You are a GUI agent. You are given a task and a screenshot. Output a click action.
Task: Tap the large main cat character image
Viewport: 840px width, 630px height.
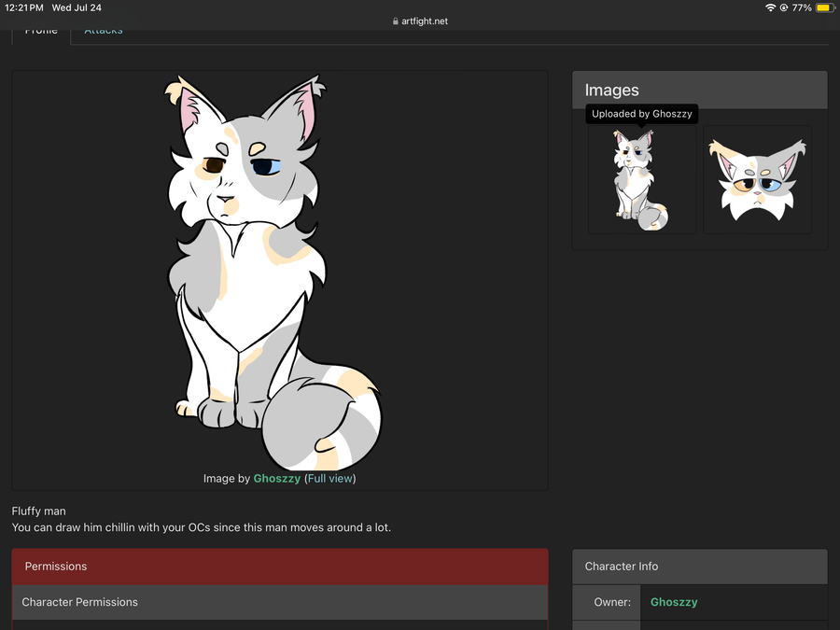(x=273, y=273)
